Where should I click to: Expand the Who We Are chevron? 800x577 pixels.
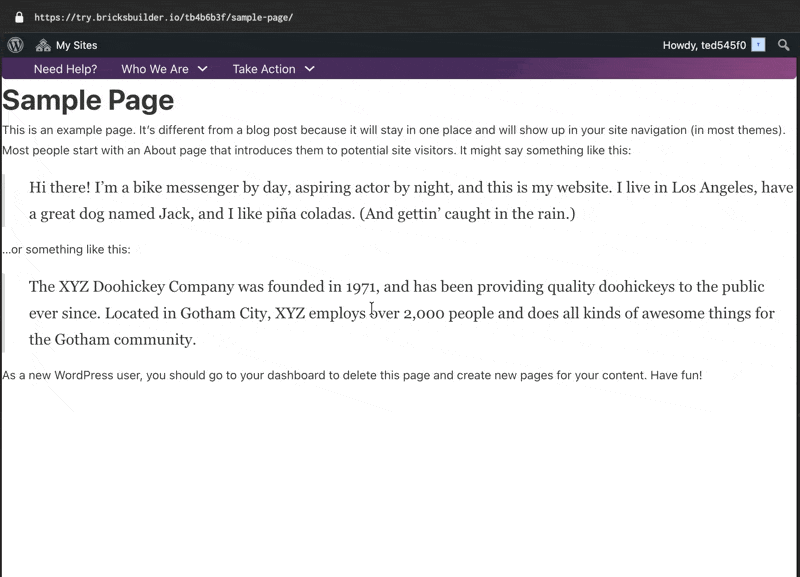[203, 69]
